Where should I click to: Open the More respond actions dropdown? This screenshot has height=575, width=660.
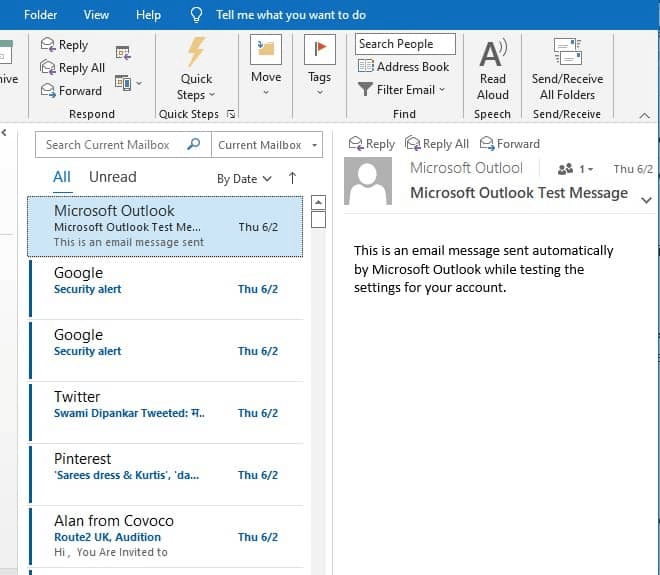click(128, 83)
